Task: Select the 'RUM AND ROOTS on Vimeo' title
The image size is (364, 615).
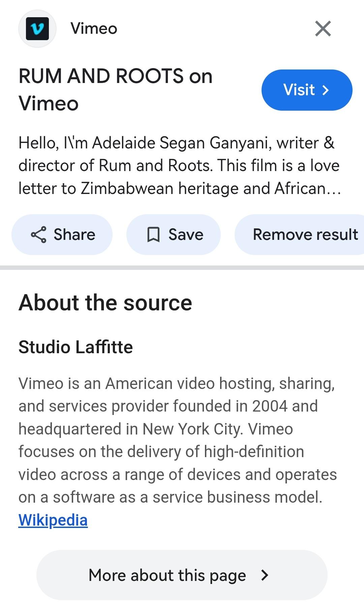Action: coord(116,89)
